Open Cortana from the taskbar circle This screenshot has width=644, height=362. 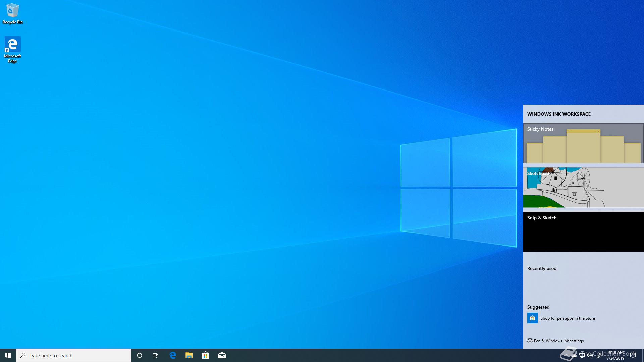pyautogui.click(x=140, y=355)
